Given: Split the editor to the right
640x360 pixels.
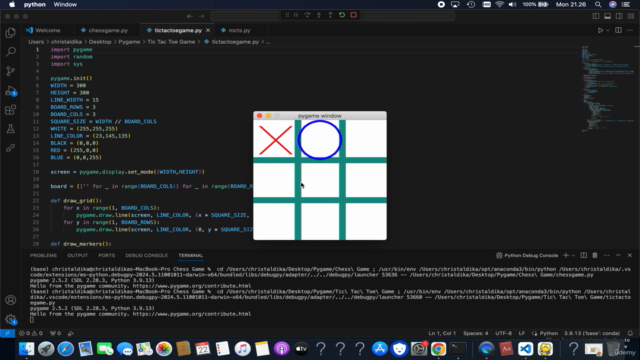Looking at the screenshot, I should click(x=618, y=30).
